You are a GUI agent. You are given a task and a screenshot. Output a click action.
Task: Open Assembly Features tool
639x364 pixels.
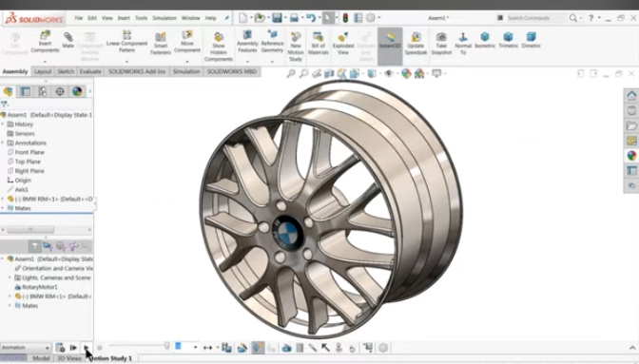tap(247, 42)
